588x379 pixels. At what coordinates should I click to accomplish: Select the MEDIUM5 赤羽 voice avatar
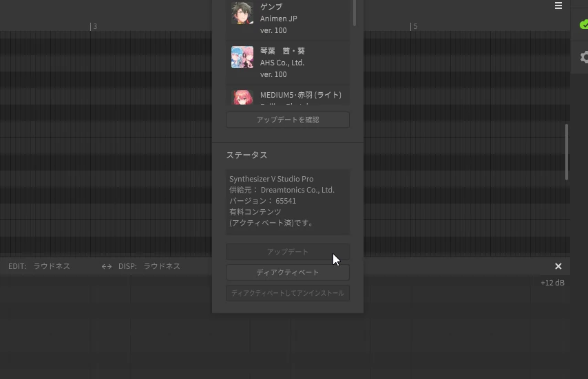click(x=242, y=97)
